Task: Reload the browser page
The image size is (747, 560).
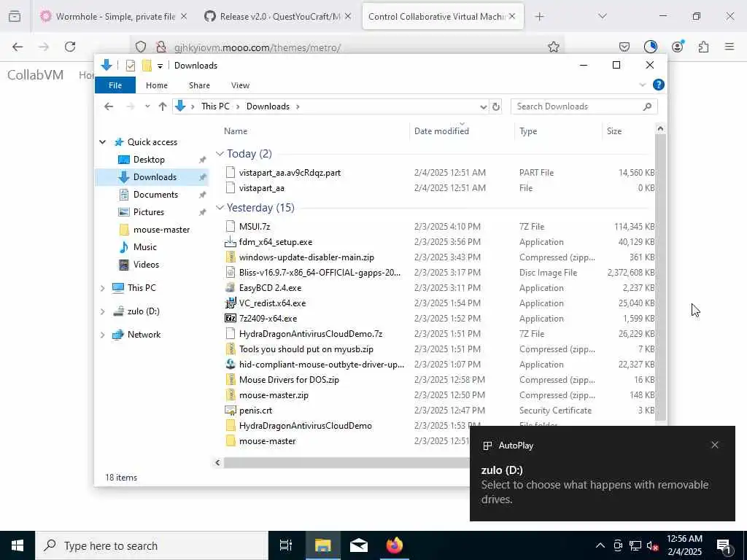Action: (x=70, y=47)
